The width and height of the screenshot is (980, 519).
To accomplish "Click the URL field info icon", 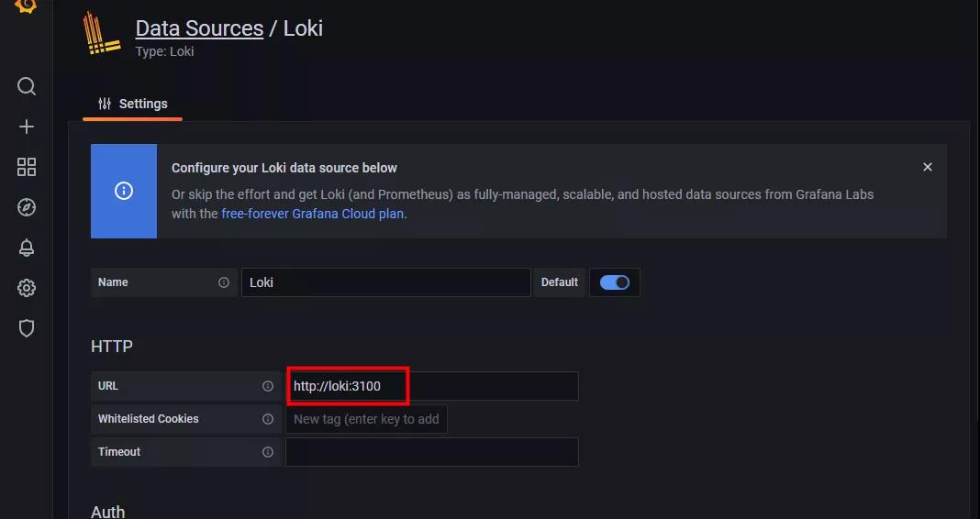I will click(268, 386).
